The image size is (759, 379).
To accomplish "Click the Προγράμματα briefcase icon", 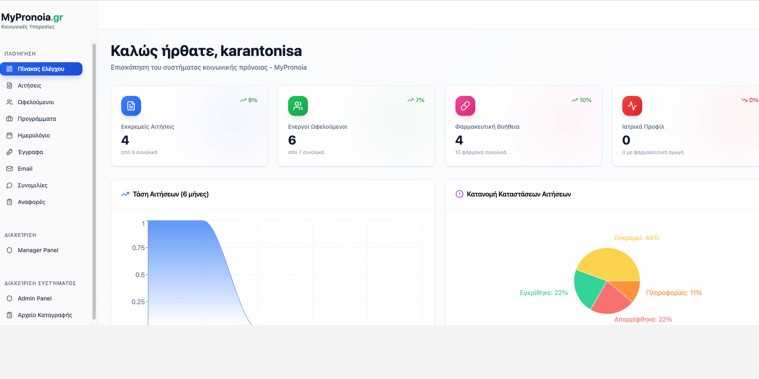I will [x=9, y=119].
